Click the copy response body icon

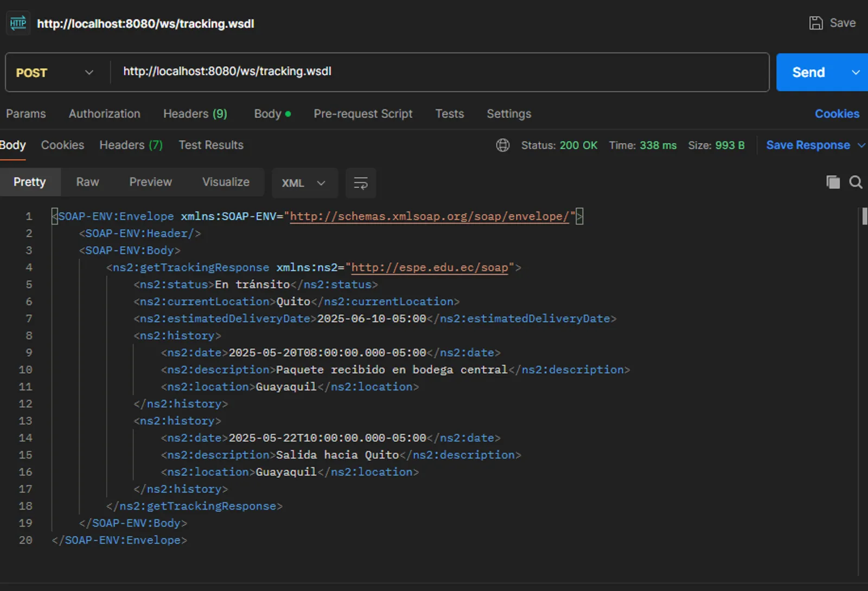[833, 182]
